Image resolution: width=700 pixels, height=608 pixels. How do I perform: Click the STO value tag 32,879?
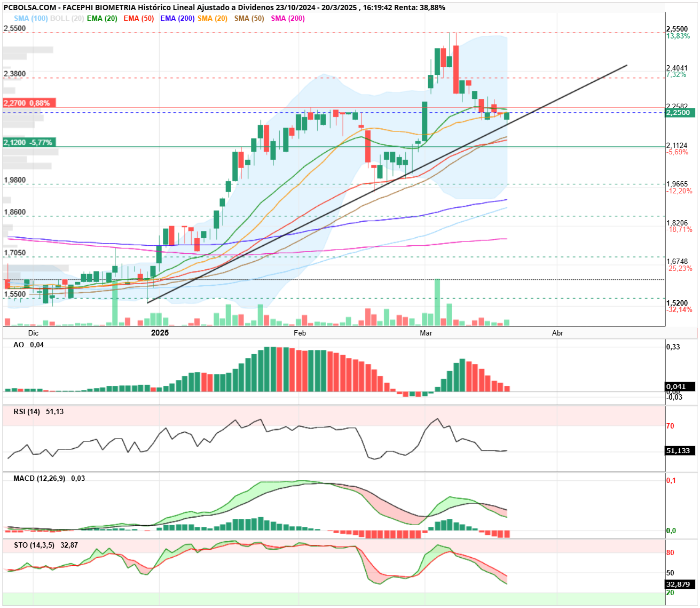point(681,584)
